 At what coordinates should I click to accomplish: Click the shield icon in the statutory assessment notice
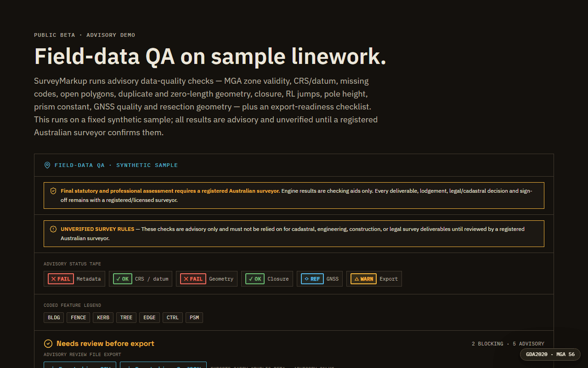click(x=53, y=191)
